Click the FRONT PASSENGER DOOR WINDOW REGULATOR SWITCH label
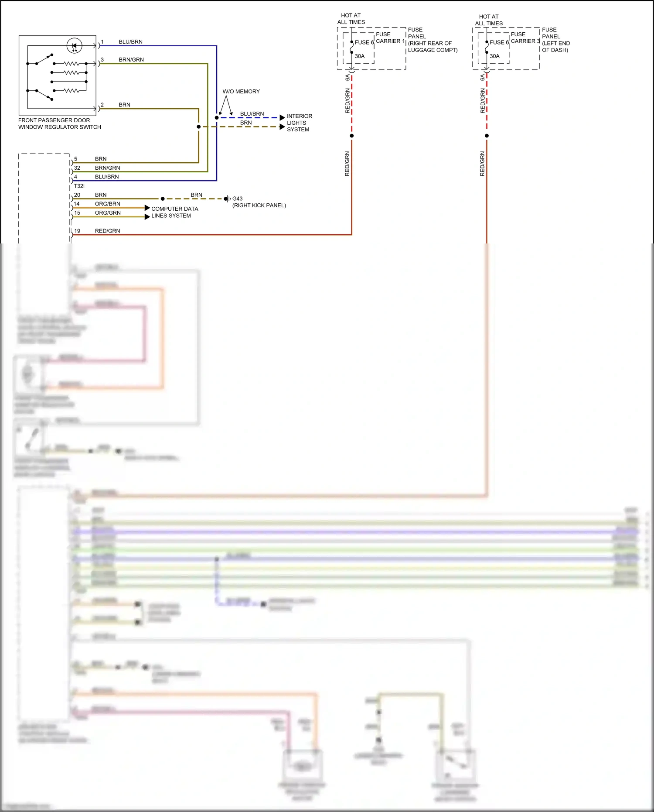Viewport: 654px width, 812px height. pyautogui.click(x=60, y=123)
